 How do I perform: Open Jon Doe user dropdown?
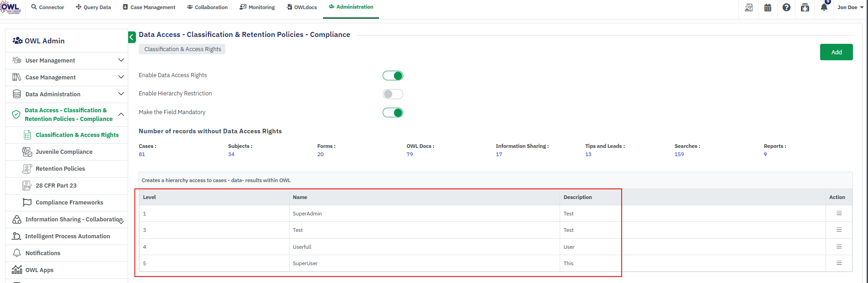[850, 7]
